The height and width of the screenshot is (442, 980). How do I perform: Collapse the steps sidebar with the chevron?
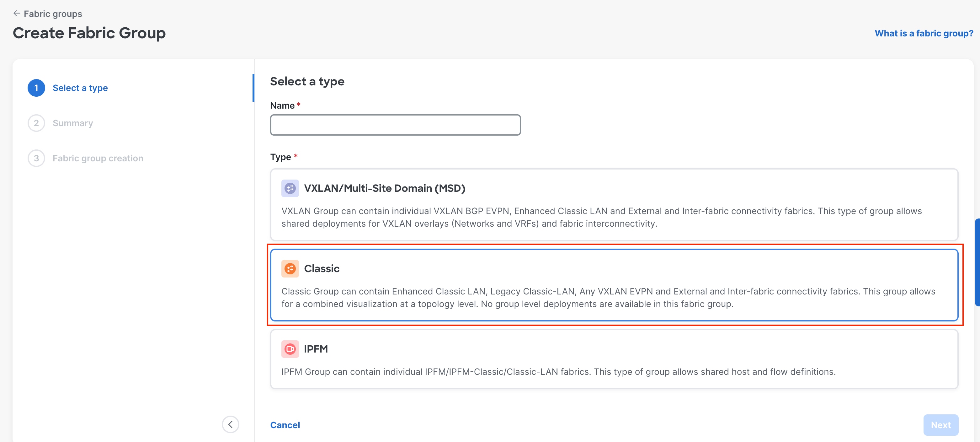231,424
